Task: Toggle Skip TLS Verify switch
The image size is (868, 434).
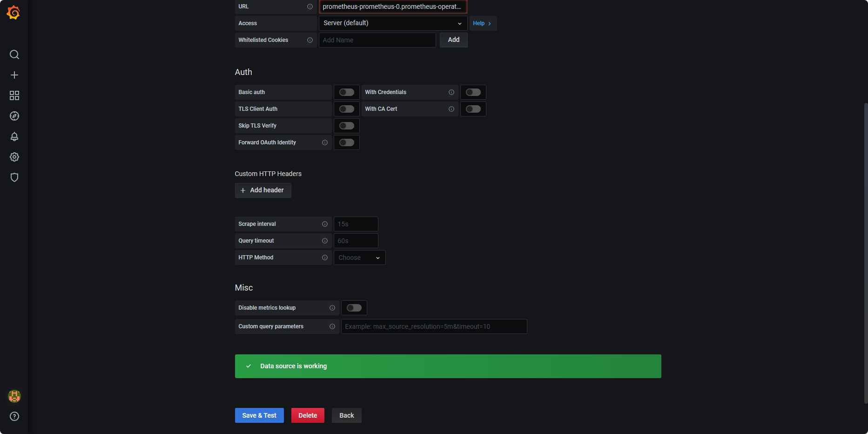Action: point(347,126)
